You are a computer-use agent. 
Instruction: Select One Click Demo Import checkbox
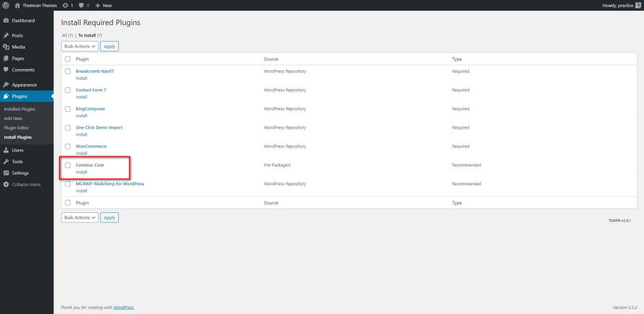(68, 127)
